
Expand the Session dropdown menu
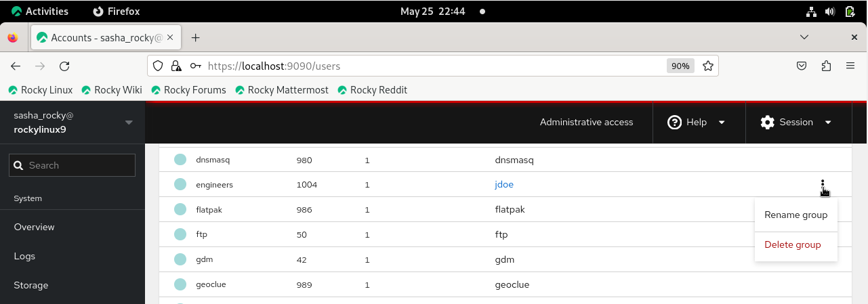point(795,123)
